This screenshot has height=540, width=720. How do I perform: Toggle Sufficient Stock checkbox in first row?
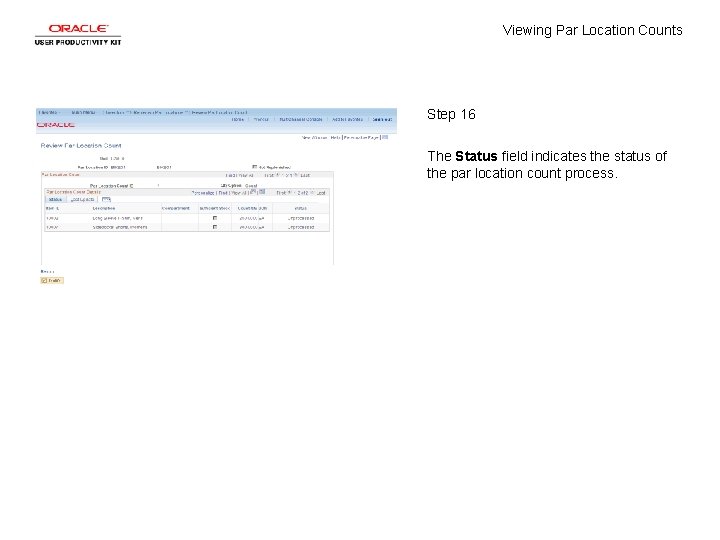tap(214, 218)
